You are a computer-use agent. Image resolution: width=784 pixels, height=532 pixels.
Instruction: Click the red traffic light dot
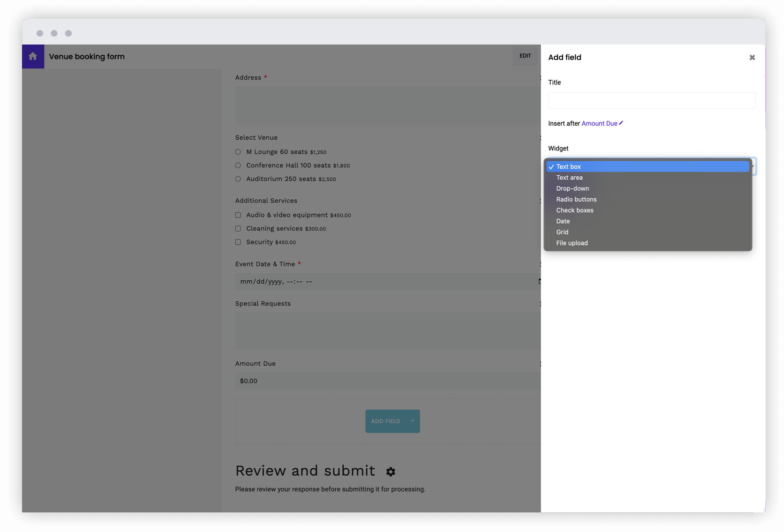point(40,33)
